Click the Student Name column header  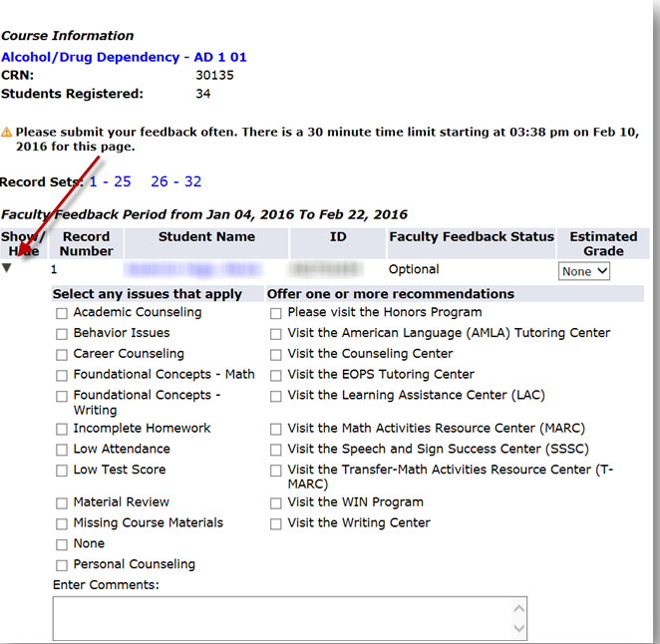point(206,243)
